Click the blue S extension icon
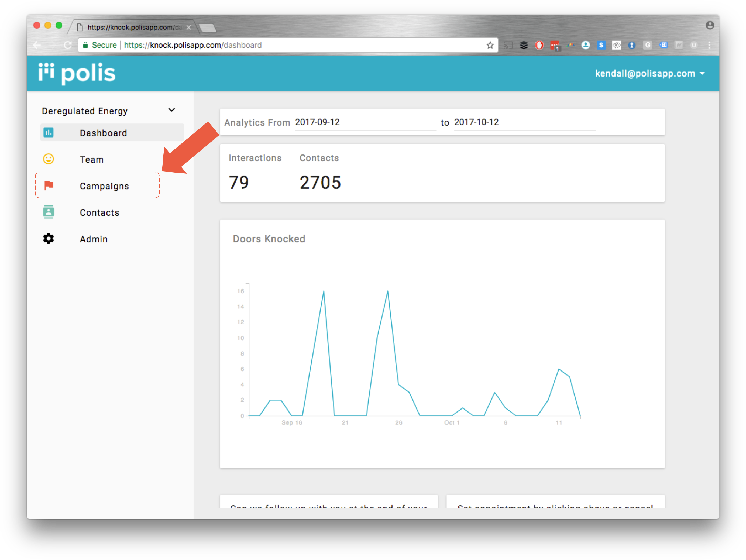Viewport: 746px width, 560px height. [x=601, y=45]
